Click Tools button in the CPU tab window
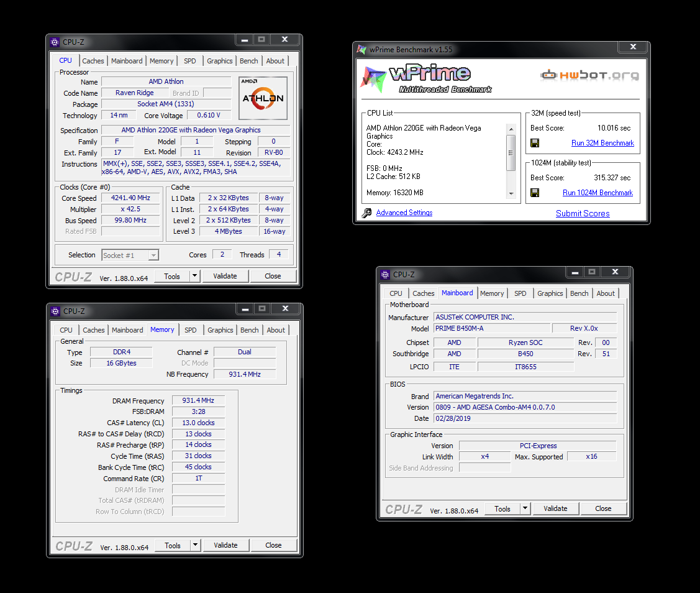This screenshot has height=593, width=700. [x=172, y=276]
